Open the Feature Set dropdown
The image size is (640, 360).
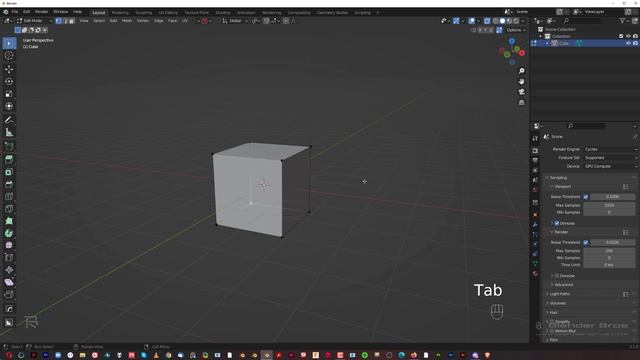[610, 158]
